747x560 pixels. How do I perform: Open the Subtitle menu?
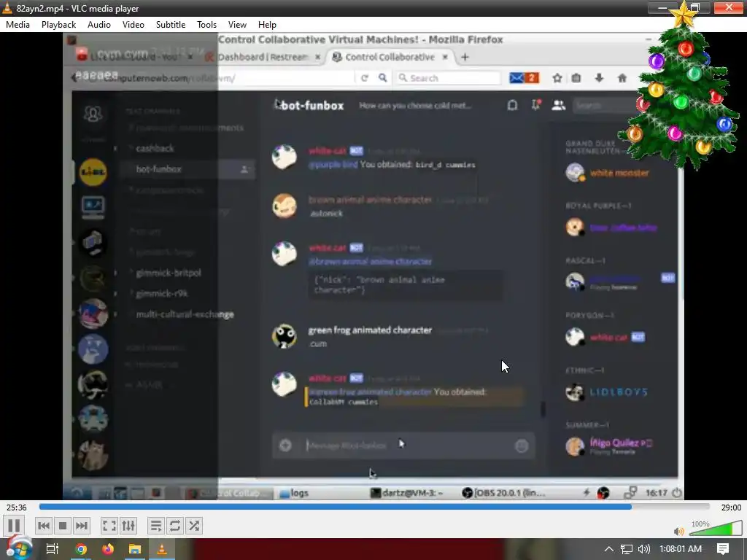pos(171,24)
